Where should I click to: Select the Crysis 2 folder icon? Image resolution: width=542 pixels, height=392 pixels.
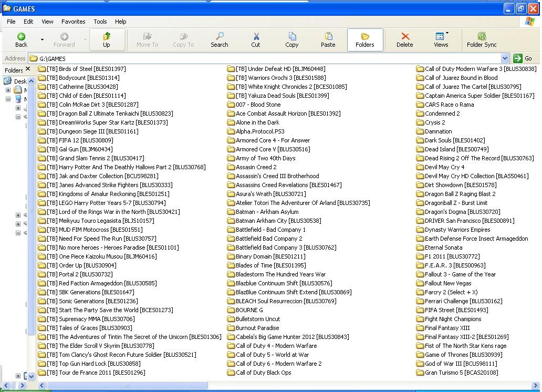pyautogui.click(x=420, y=122)
